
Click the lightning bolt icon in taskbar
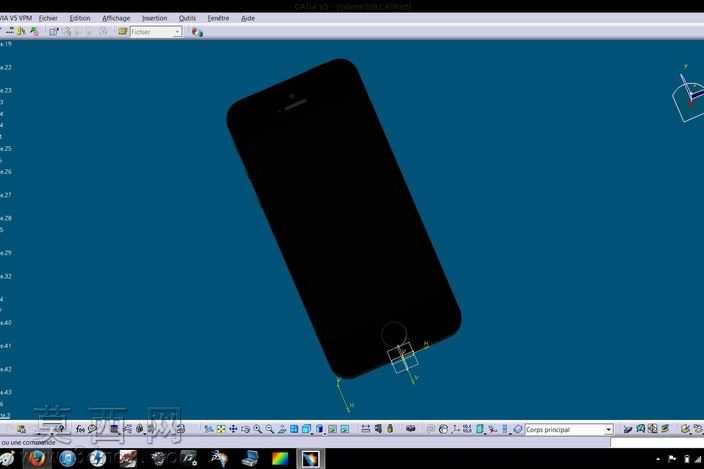tap(97, 459)
